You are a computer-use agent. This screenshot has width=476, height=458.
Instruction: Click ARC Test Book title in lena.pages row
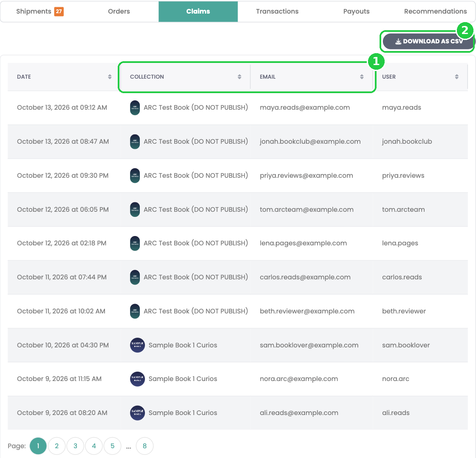pos(196,243)
